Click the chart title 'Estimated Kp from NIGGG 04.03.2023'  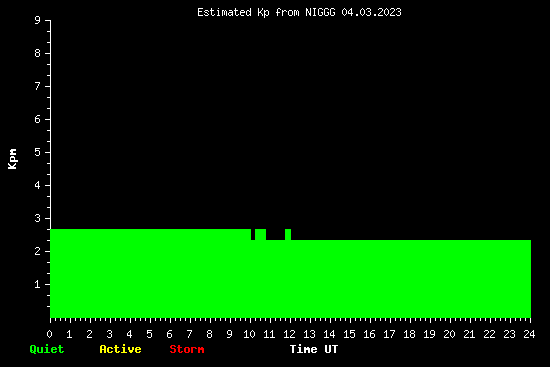pos(299,13)
